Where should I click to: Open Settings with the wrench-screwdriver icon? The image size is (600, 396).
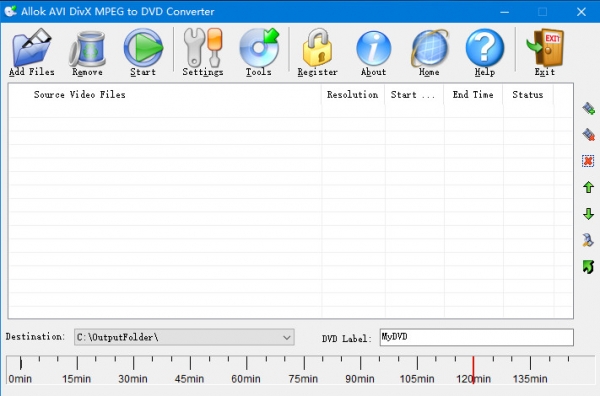(203, 52)
